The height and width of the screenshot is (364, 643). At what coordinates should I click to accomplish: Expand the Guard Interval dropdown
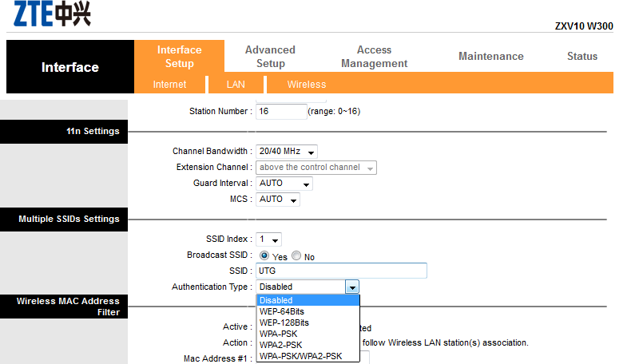pyautogui.click(x=284, y=183)
